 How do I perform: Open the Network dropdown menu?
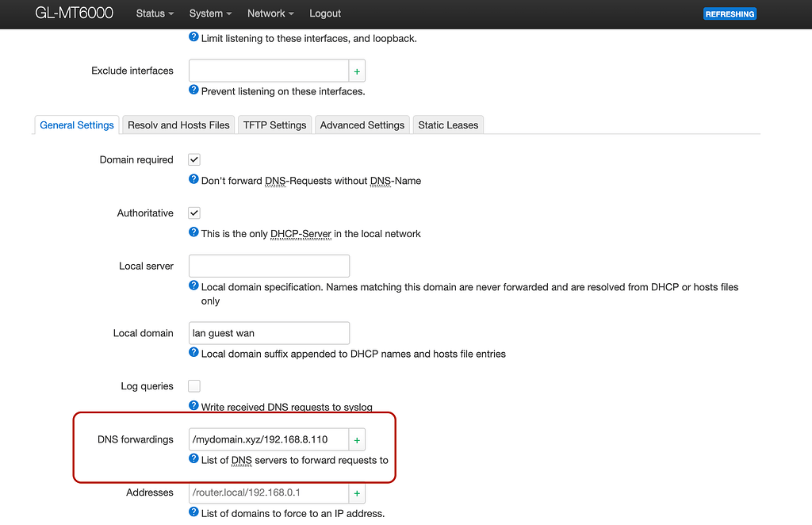(270, 13)
